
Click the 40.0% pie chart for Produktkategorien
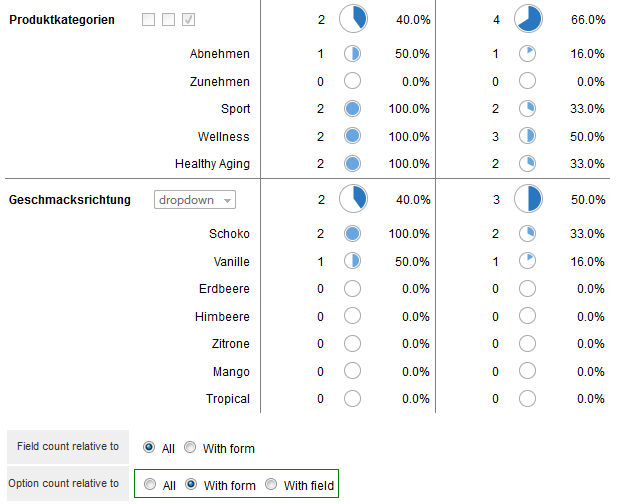point(353,19)
